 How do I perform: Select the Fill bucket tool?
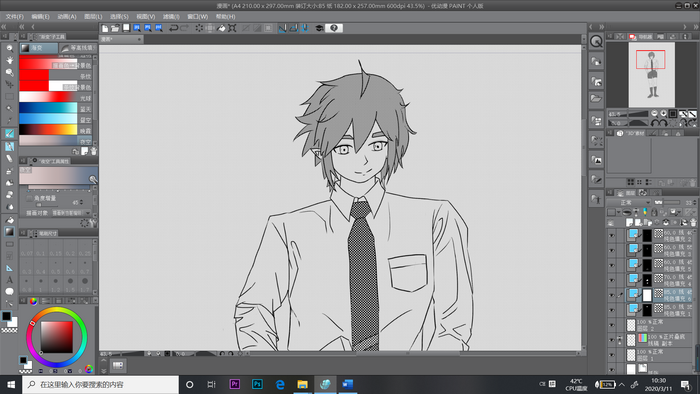click(x=9, y=220)
